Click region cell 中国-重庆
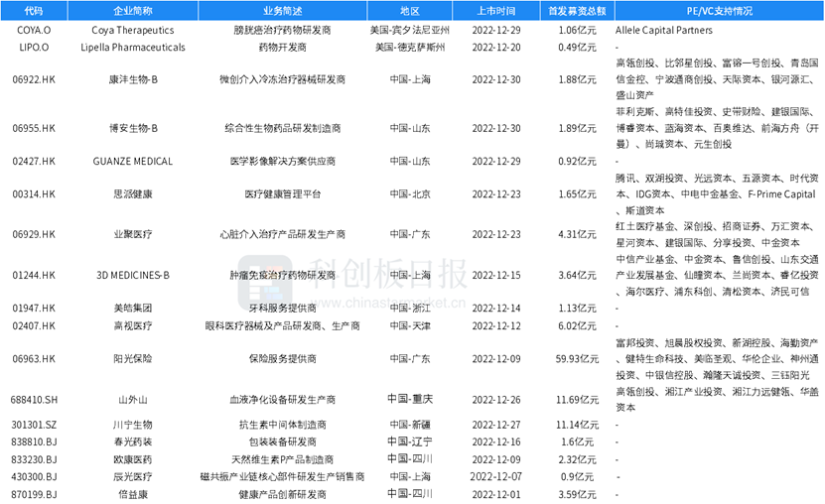The width and height of the screenshot is (825, 504). coord(410,400)
